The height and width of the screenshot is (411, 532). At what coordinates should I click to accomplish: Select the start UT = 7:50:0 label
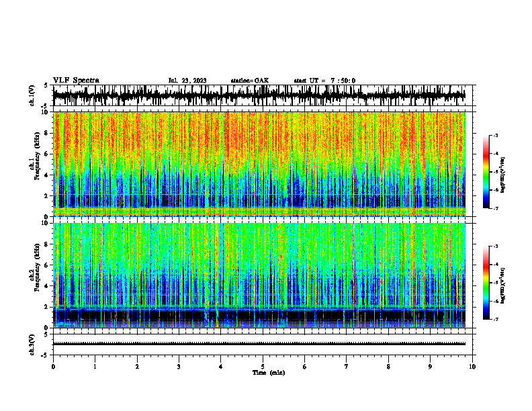(x=324, y=81)
